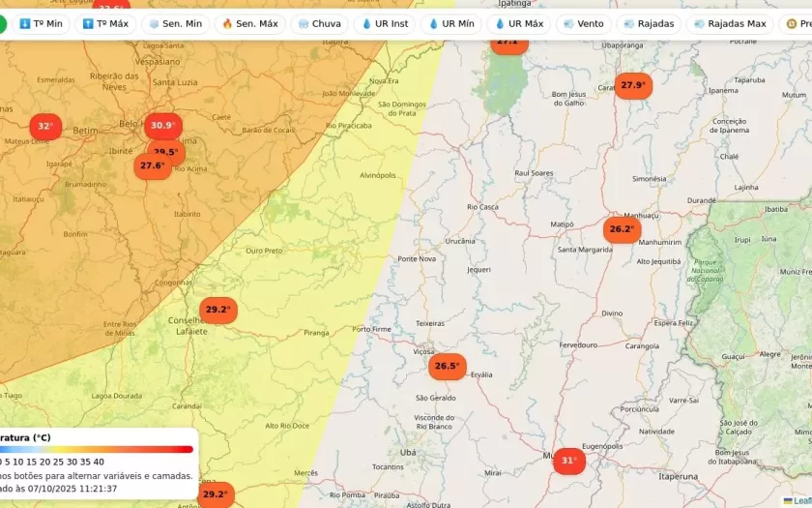Viewport: 812px width, 508px height.
Task: Show Sen. Máx thermal sensation
Action: (248, 23)
